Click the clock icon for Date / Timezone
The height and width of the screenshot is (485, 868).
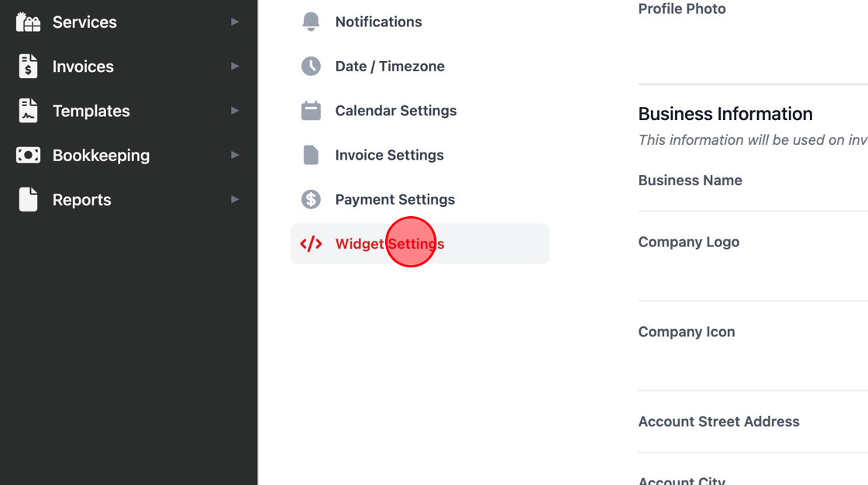click(311, 66)
